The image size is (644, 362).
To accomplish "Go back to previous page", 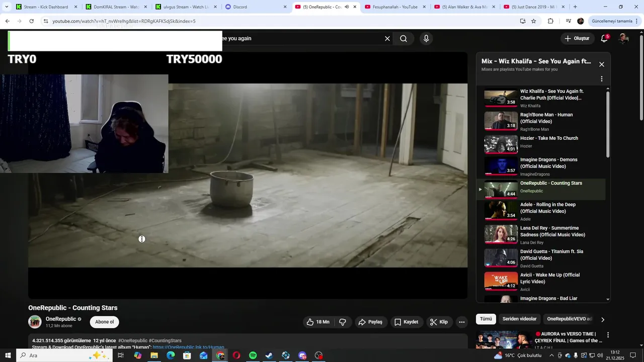I will click(x=7, y=21).
